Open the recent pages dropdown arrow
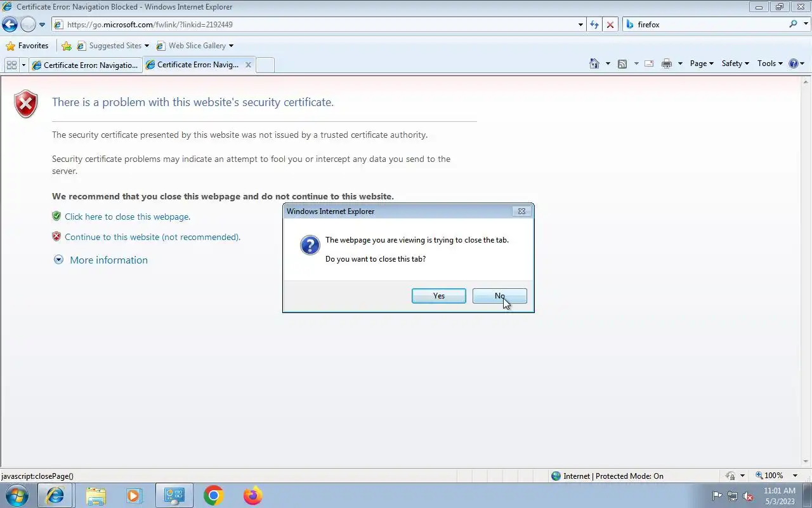Image resolution: width=812 pixels, height=508 pixels. pos(43,25)
